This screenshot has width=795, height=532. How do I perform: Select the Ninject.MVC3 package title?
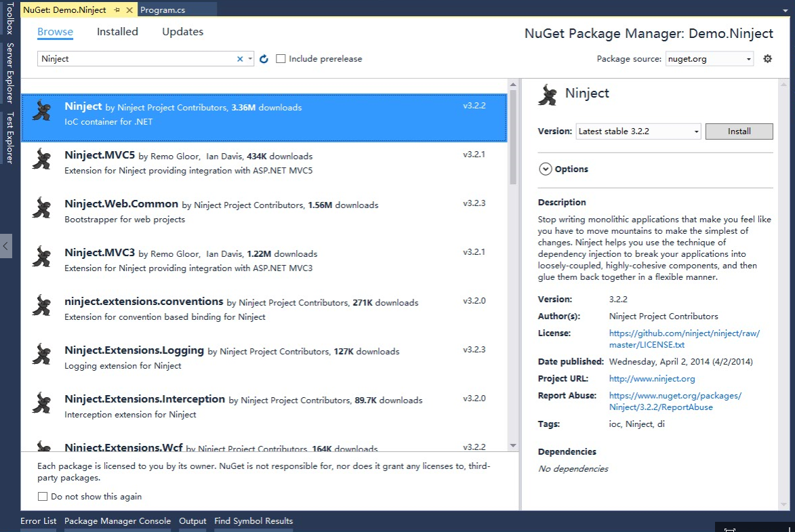tap(100, 253)
